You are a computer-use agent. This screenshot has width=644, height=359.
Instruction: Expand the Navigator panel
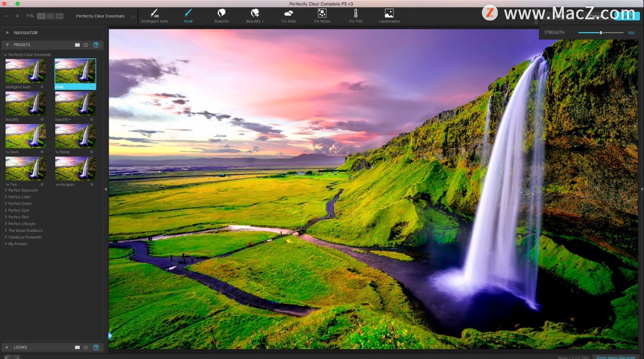pyautogui.click(x=7, y=33)
